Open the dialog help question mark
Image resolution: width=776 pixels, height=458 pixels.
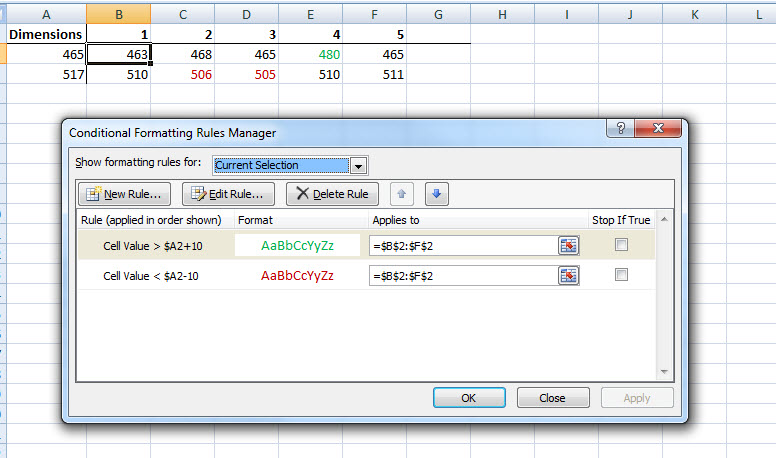[x=621, y=128]
